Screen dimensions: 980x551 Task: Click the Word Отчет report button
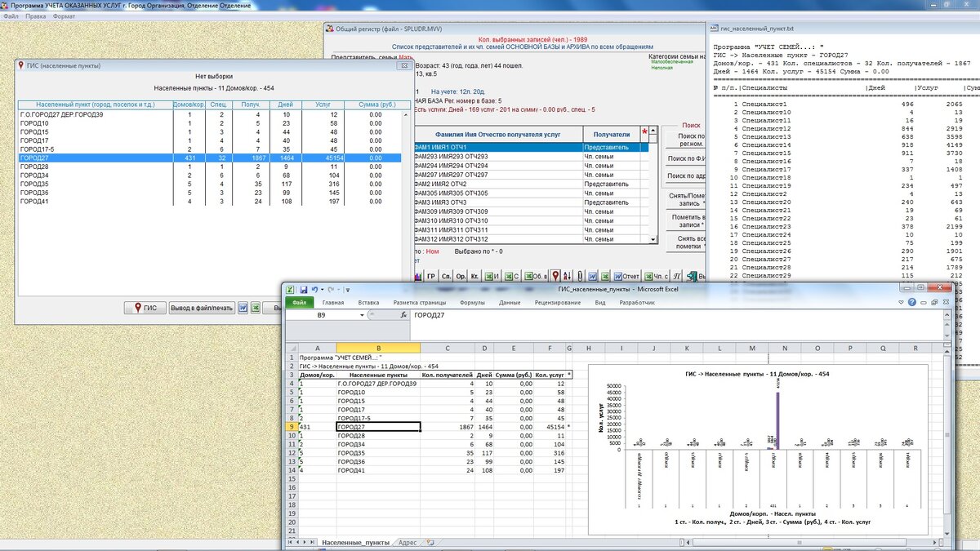point(626,276)
